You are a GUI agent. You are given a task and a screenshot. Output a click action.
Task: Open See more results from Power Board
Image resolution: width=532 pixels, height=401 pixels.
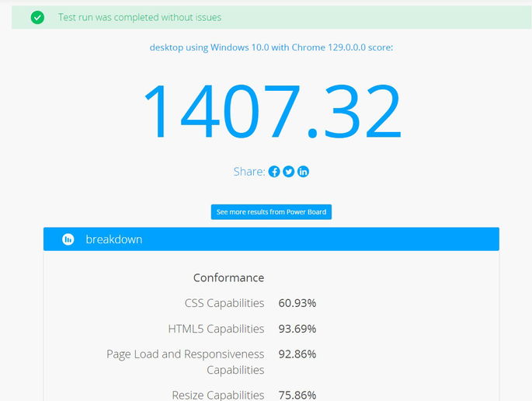[x=271, y=211]
